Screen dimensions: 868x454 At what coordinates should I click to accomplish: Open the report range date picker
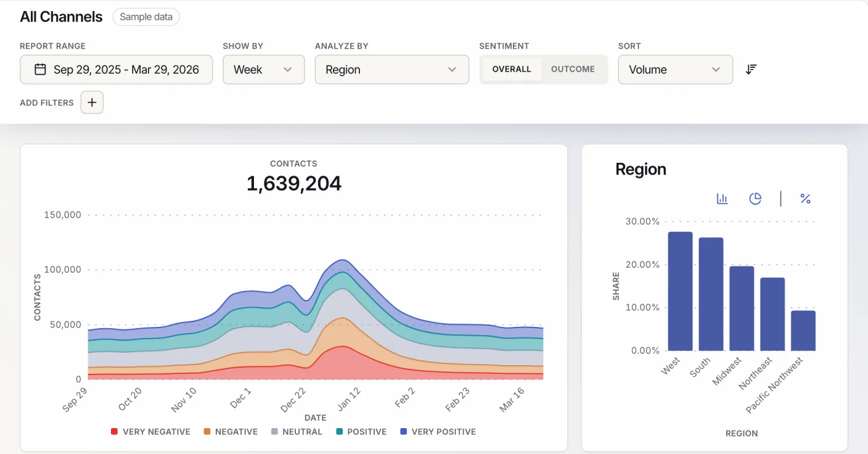click(116, 70)
